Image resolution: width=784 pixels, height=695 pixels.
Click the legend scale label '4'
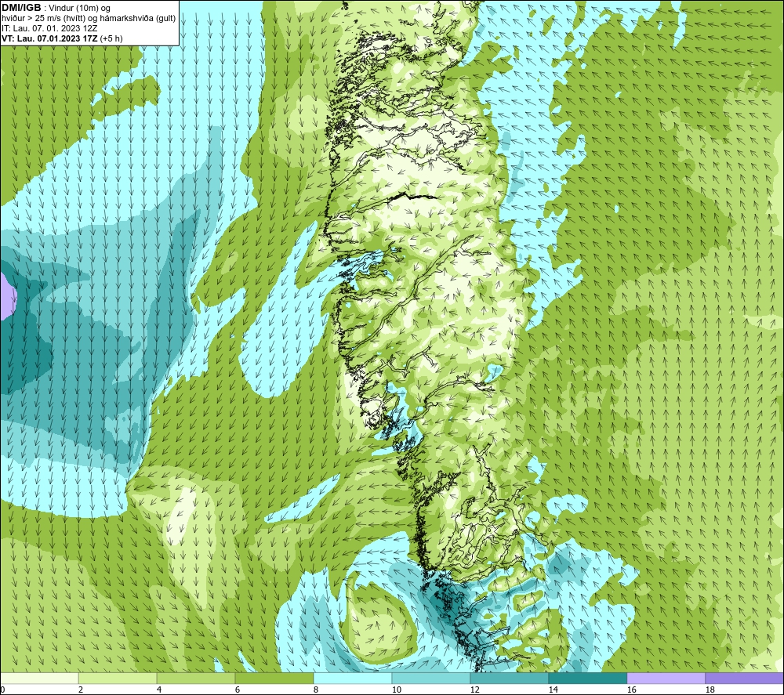(x=159, y=690)
